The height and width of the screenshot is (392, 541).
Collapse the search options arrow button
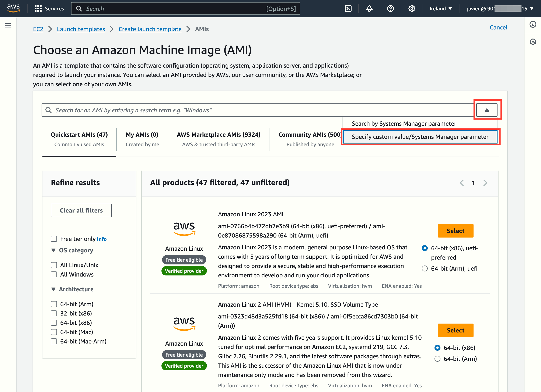487,110
